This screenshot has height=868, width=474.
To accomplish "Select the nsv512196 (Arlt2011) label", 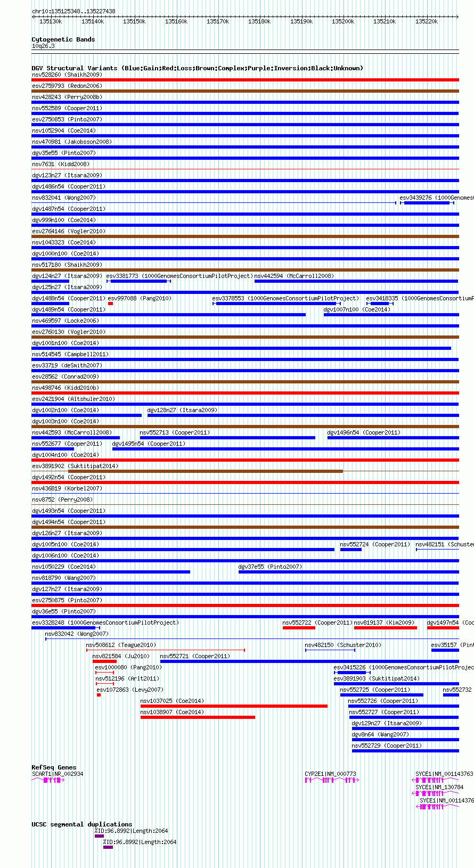I will (127, 678).
